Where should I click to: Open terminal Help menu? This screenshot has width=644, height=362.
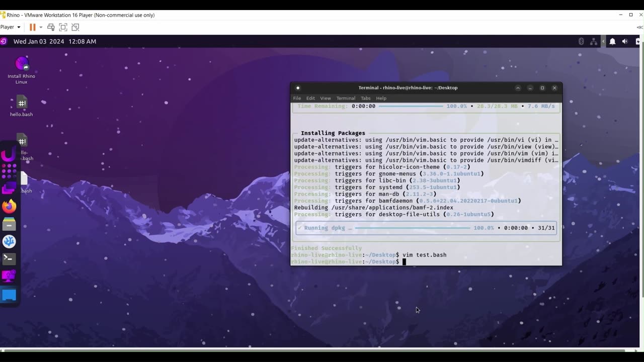[x=381, y=98]
